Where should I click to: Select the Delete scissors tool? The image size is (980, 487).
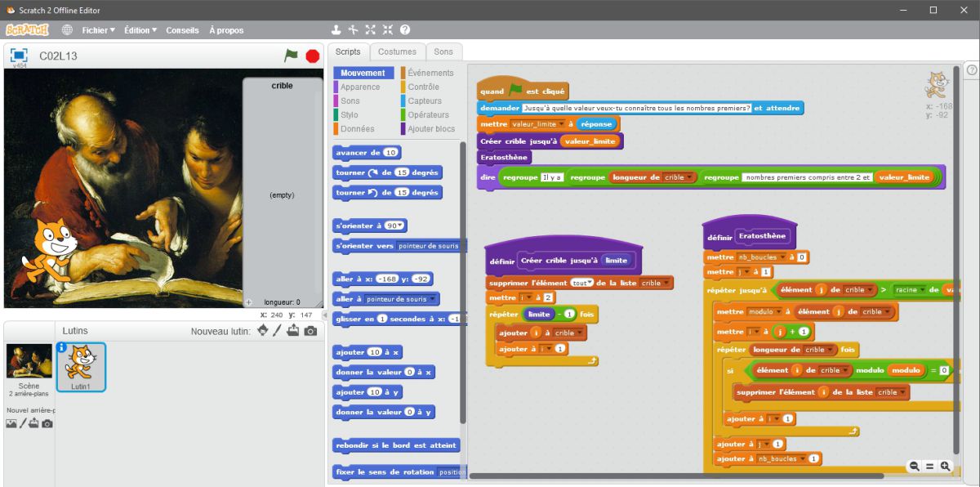(x=353, y=29)
